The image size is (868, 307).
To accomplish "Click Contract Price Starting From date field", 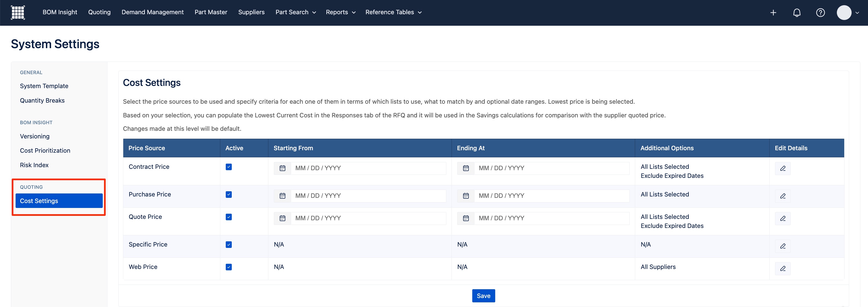I will click(x=368, y=168).
